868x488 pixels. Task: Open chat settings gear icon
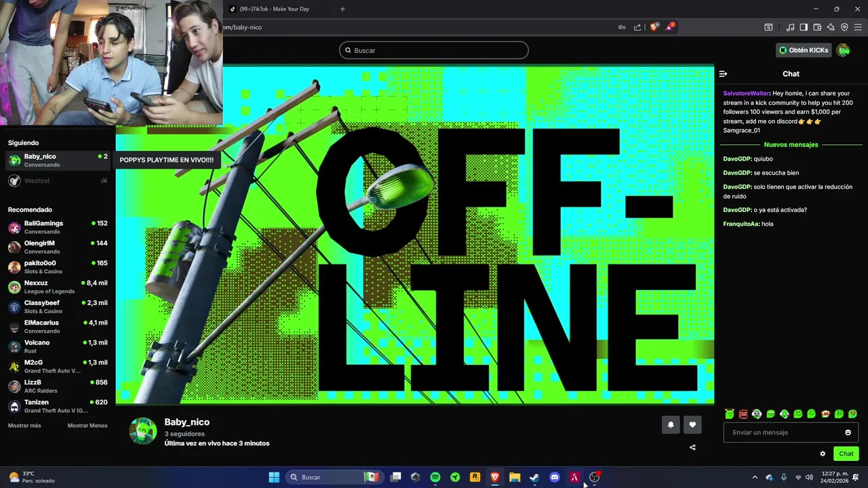823,453
